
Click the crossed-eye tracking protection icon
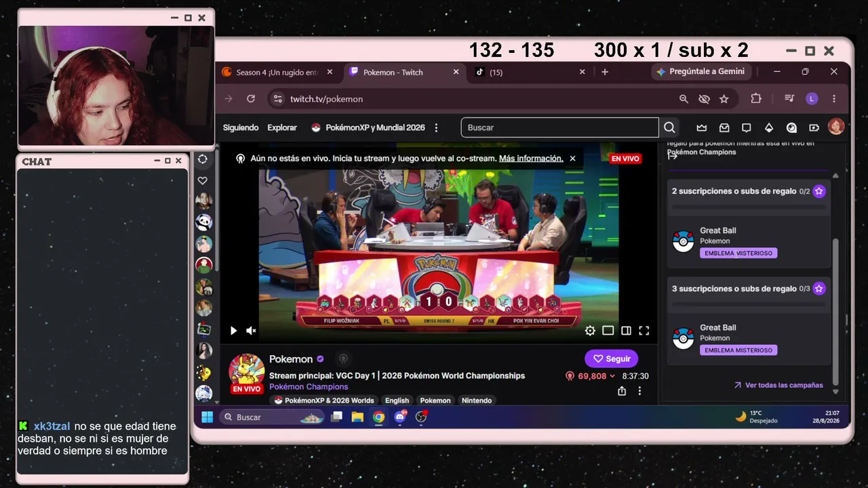click(704, 99)
